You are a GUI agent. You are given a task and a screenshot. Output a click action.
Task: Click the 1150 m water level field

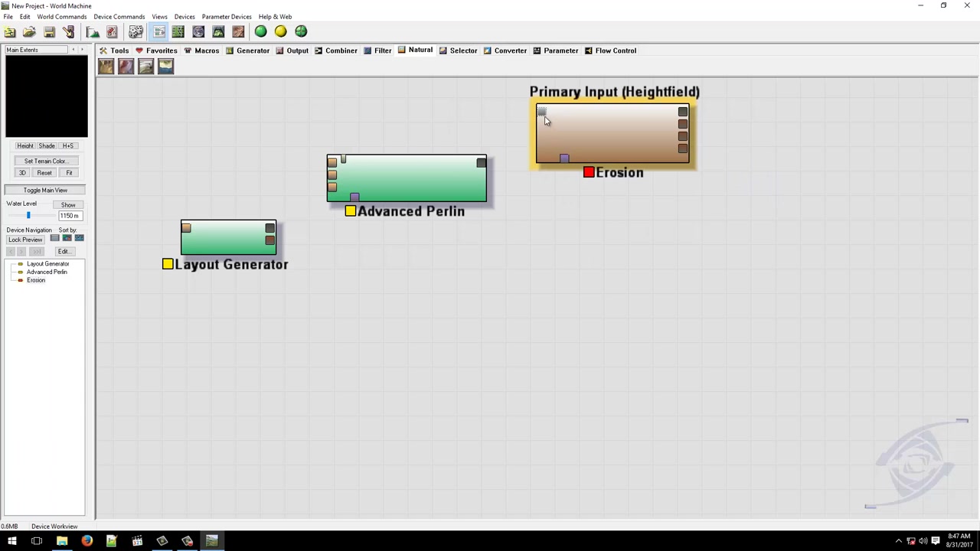point(69,216)
